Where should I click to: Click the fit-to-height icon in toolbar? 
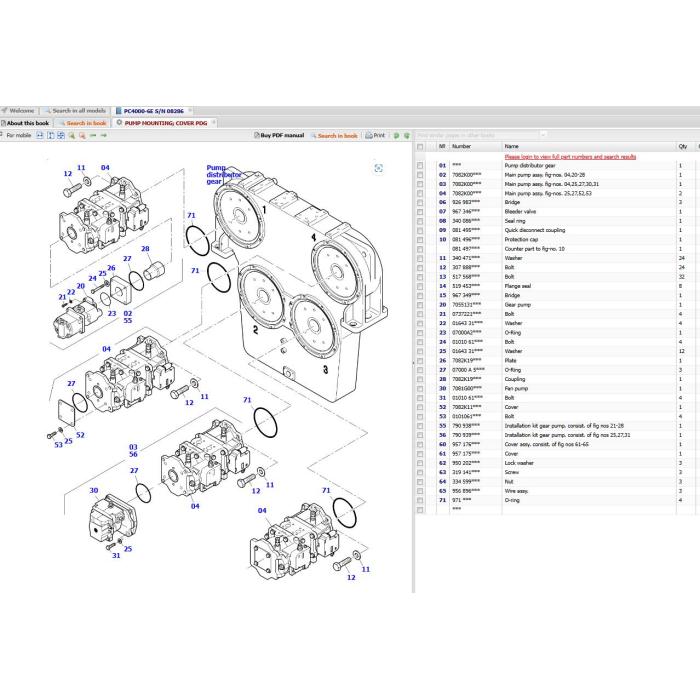coord(50,135)
